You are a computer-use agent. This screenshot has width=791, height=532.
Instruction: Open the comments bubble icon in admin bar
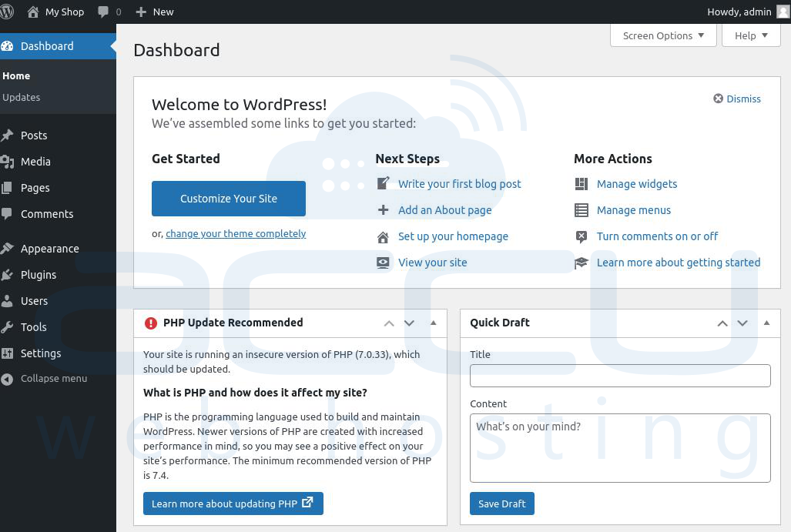pyautogui.click(x=103, y=12)
